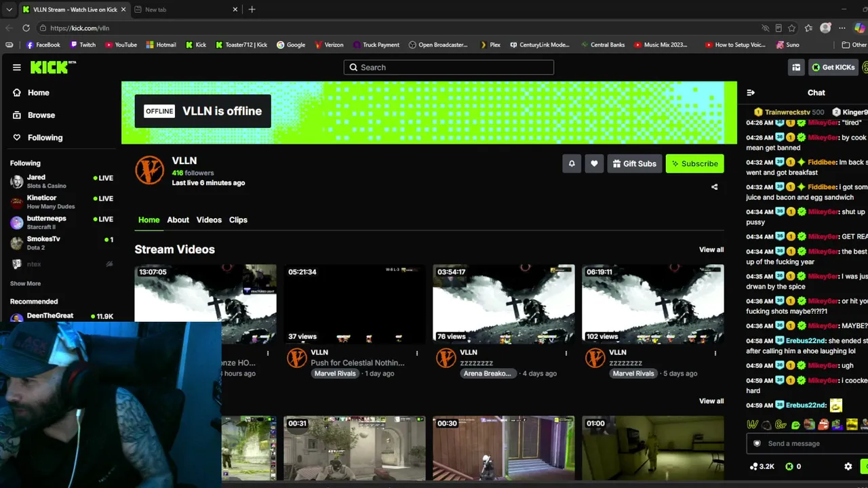Viewport: 868px width, 488px height.
Task: Open the Suno bookmark
Action: click(787, 45)
